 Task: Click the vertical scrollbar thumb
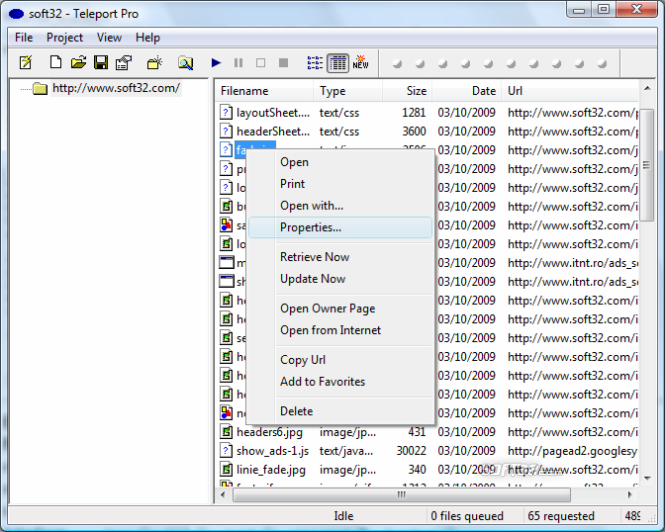[647, 165]
